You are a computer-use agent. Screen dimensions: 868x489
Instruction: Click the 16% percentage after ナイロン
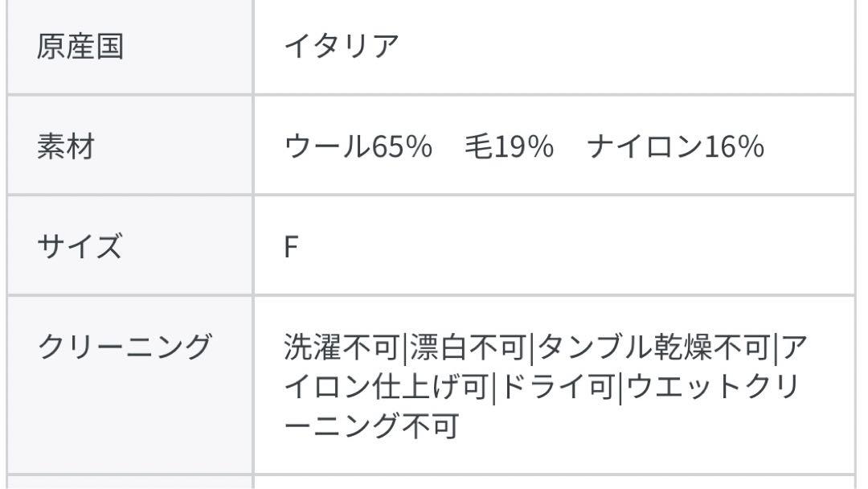[734, 146]
